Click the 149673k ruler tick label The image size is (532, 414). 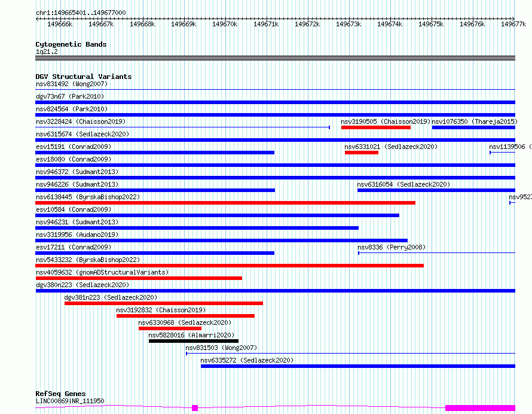coord(348,24)
